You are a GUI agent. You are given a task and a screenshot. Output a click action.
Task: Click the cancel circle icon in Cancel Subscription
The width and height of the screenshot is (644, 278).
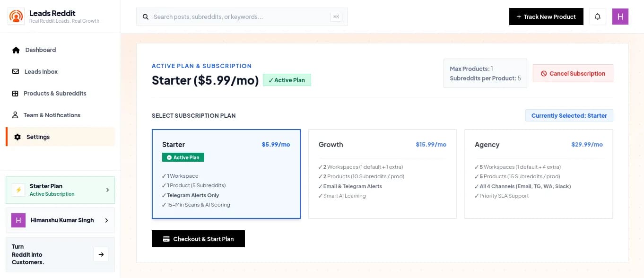pos(544,74)
